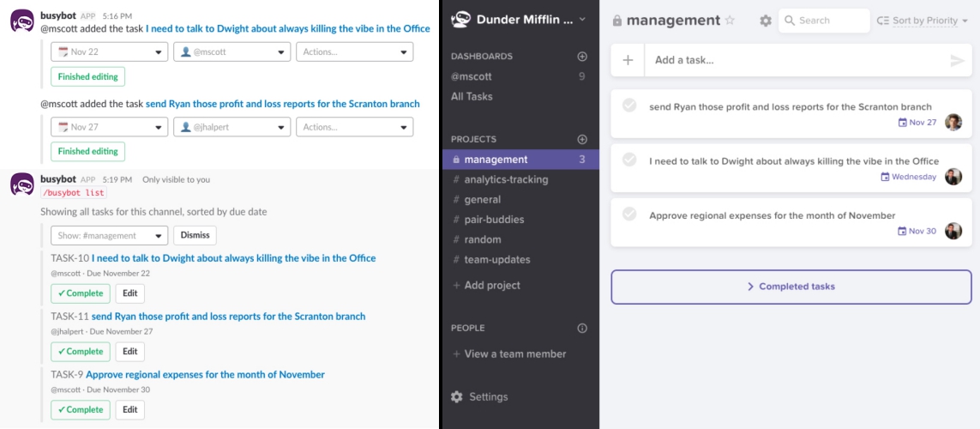
Task: Dismiss the busybot task list
Action: pos(195,236)
